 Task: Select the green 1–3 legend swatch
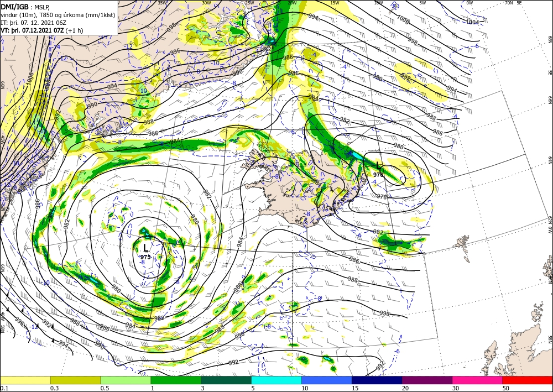tap(176, 380)
